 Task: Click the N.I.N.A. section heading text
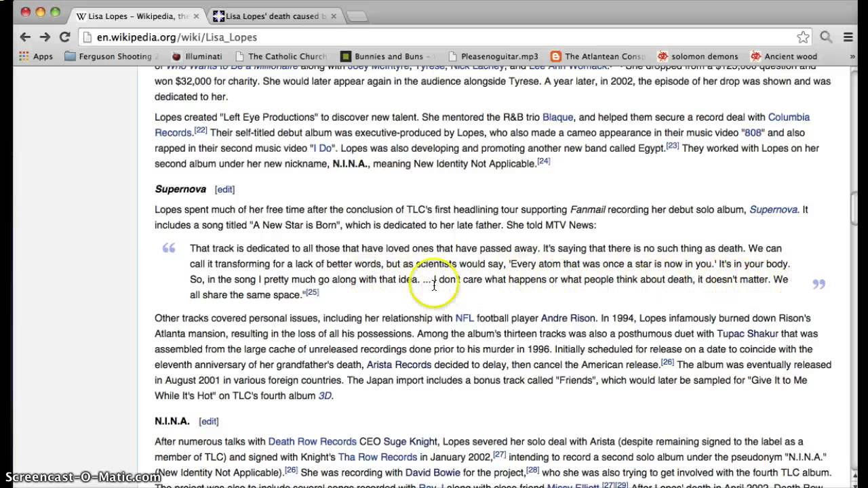pos(172,421)
